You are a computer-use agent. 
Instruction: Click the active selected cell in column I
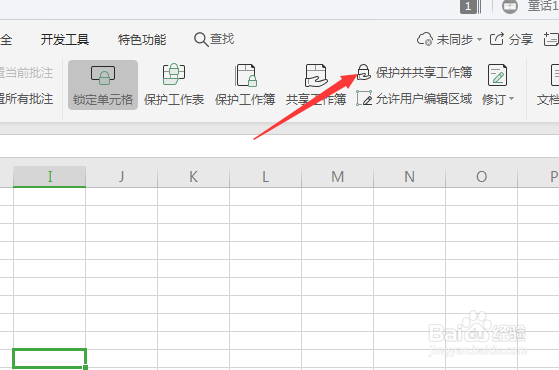coord(50,358)
